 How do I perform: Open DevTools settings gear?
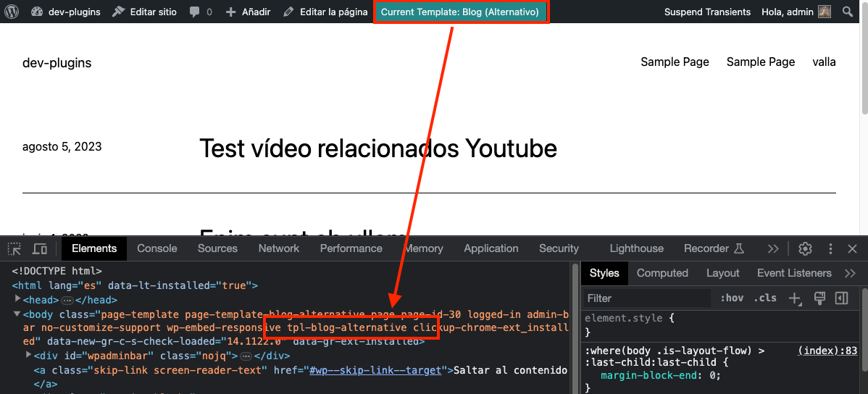click(x=805, y=248)
